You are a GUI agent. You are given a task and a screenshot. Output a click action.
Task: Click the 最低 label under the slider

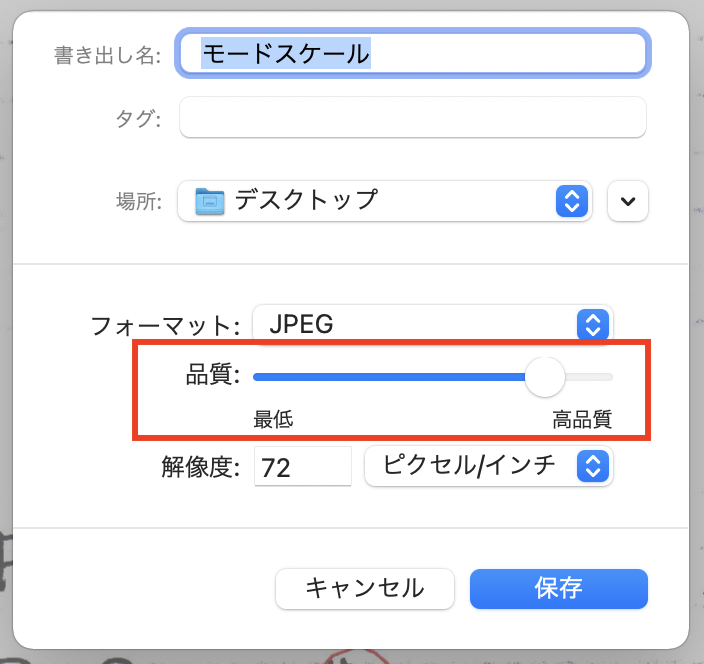click(273, 419)
